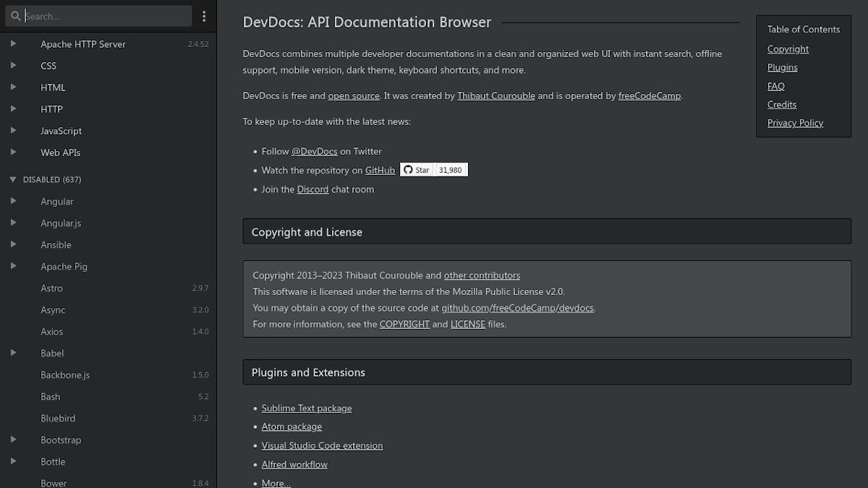This screenshot has height=488, width=868.
Task: Open Apache HTTP Server documentation
Action: pyautogui.click(x=108, y=44)
